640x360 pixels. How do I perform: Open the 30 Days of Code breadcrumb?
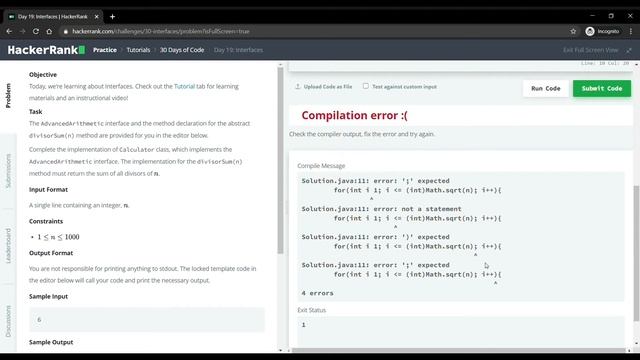pos(182,50)
